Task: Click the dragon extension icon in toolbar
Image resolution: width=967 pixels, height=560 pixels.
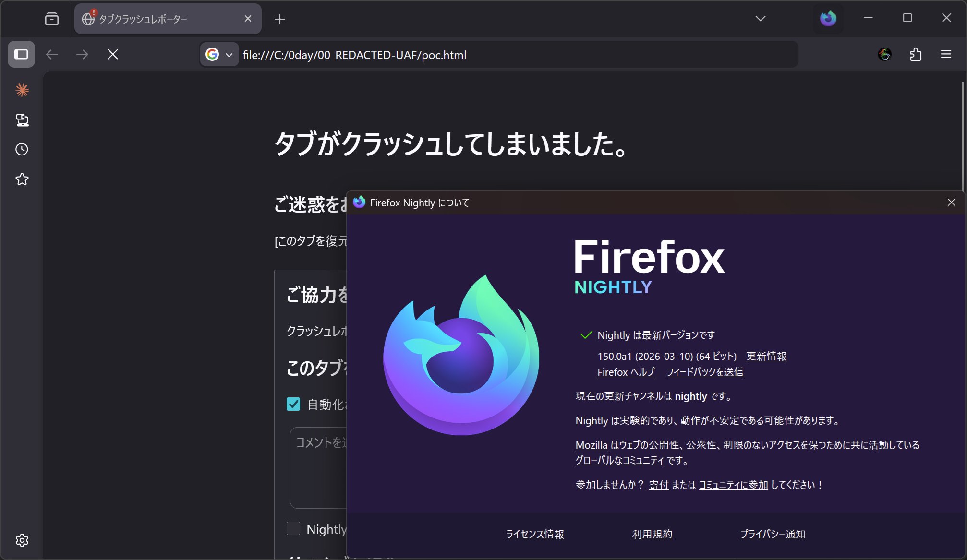Action: pyautogui.click(x=884, y=54)
